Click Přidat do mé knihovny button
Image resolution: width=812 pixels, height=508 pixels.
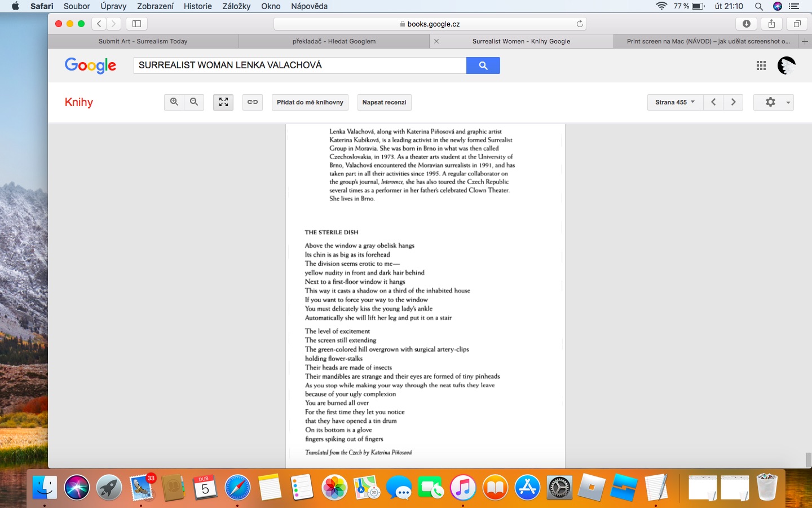click(310, 102)
